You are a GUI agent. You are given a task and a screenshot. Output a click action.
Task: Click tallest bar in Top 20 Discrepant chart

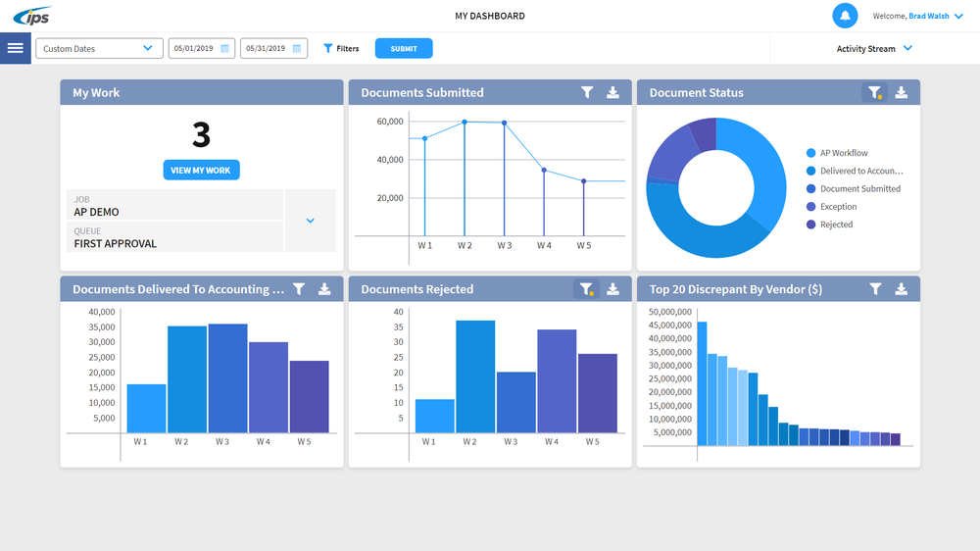tap(702, 383)
